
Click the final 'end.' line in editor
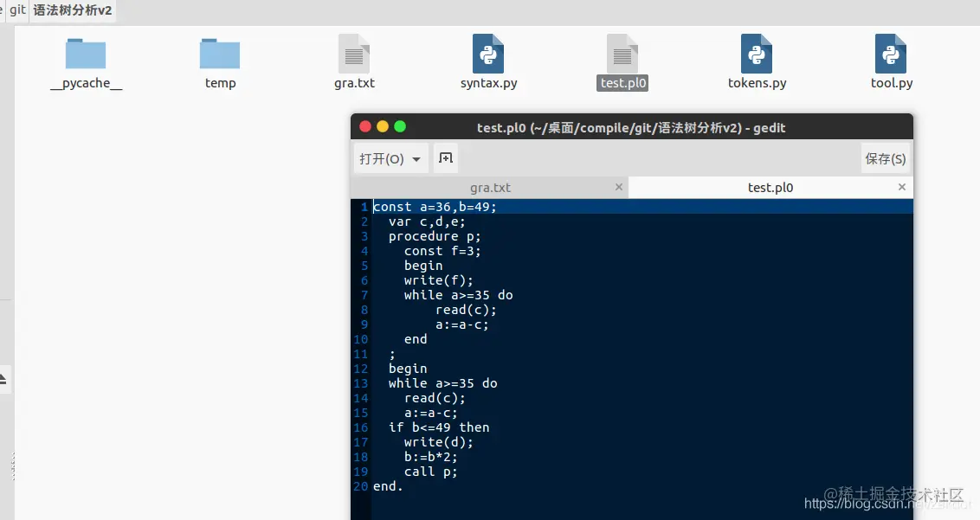tap(388, 486)
